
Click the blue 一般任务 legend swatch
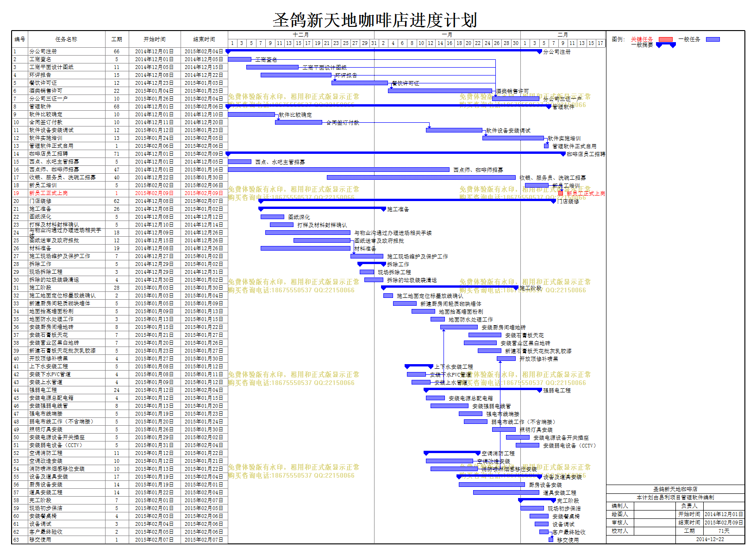coord(712,39)
